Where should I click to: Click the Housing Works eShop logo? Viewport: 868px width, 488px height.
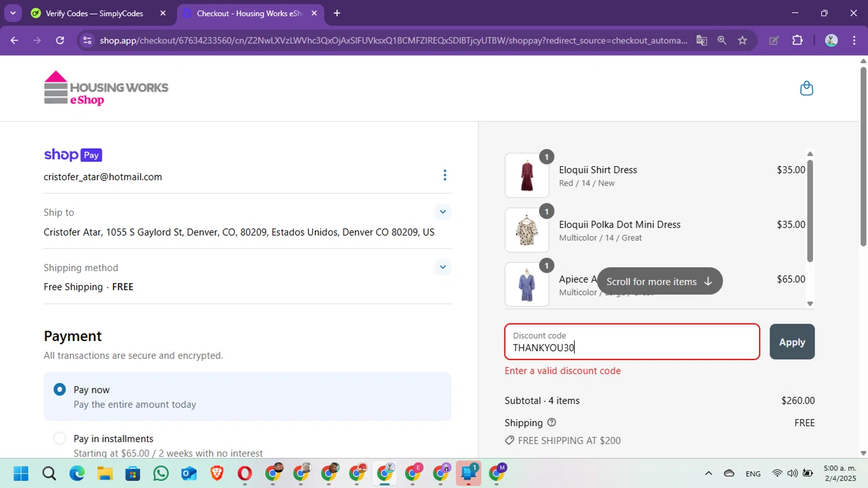pos(106,89)
